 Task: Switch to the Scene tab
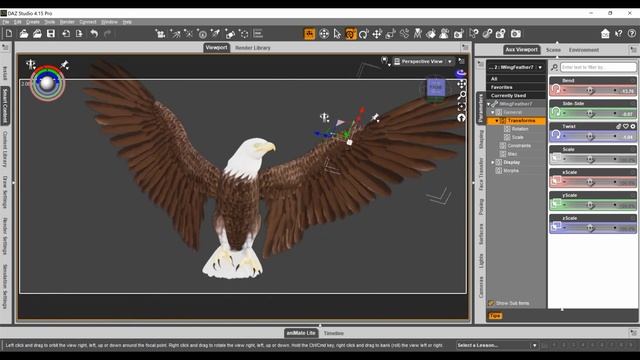[x=553, y=50]
